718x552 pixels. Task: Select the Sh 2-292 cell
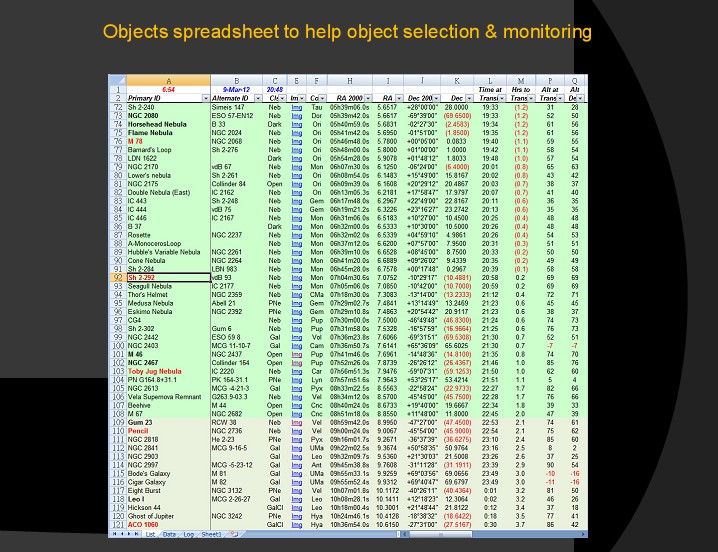168,278
